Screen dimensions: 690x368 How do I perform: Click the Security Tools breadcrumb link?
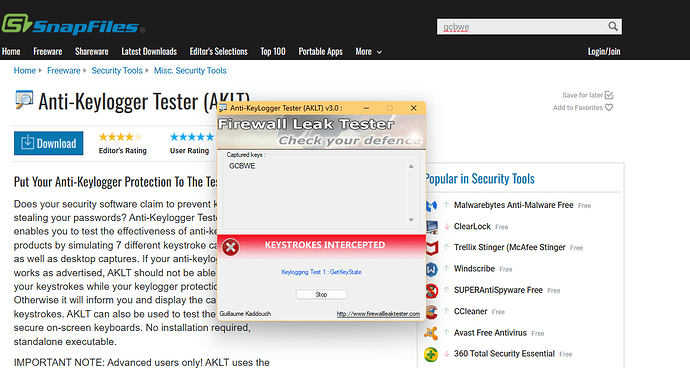117,70
